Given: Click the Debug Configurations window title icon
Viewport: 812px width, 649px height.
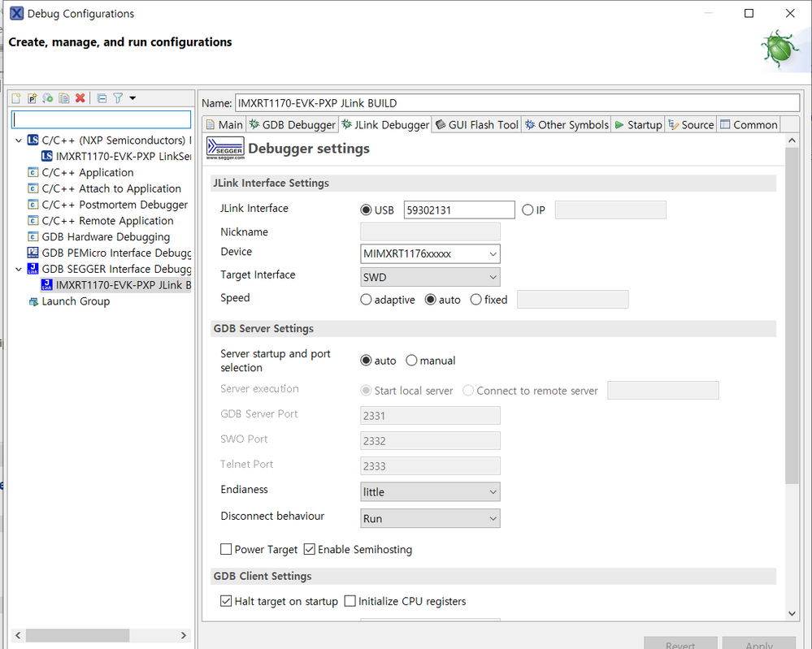Looking at the screenshot, I should 16,14.
